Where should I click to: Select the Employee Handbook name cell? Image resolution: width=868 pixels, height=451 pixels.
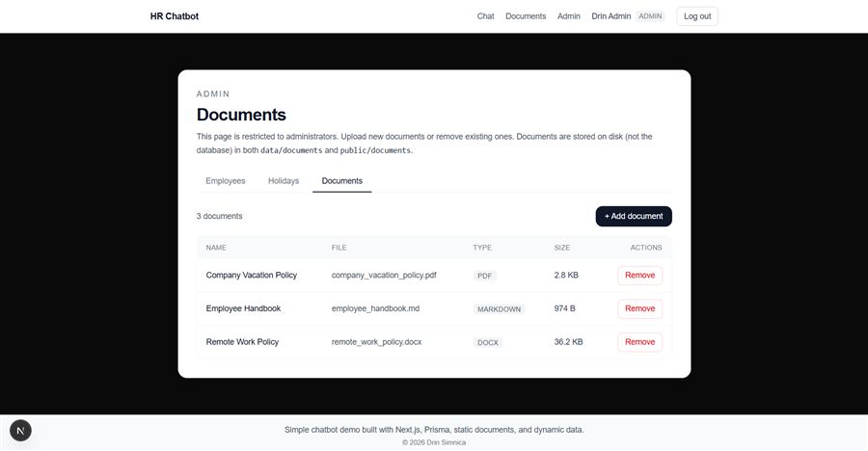[x=243, y=308]
